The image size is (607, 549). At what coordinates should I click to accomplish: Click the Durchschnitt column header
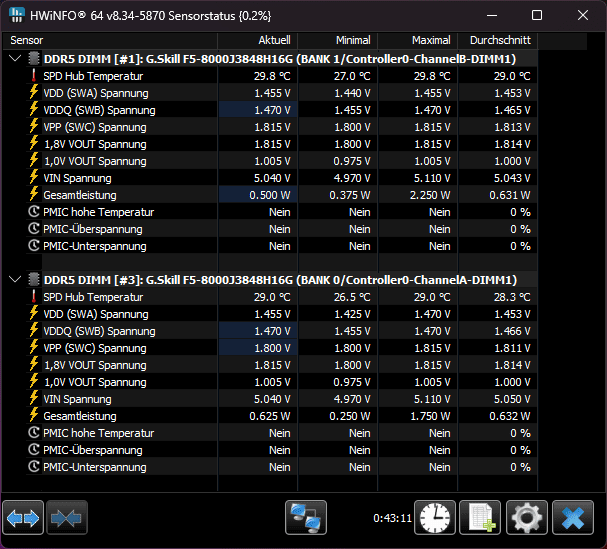tap(498, 40)
